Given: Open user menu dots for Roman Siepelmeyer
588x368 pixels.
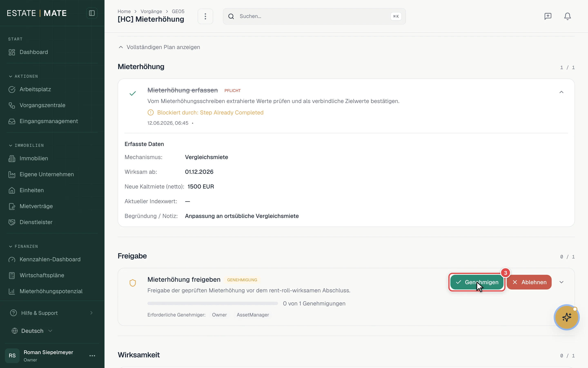Looking at the screenshot, I should [x=92, y=356].
